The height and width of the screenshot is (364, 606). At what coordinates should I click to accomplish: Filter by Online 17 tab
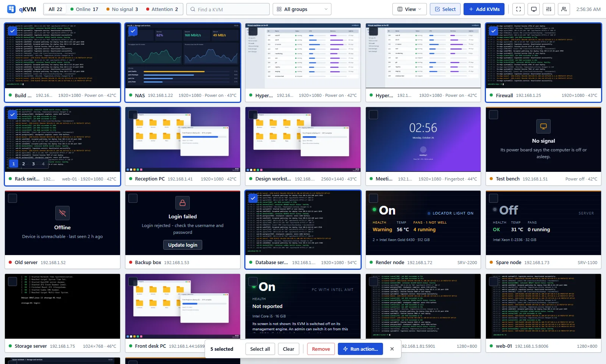tap(84, 9)
